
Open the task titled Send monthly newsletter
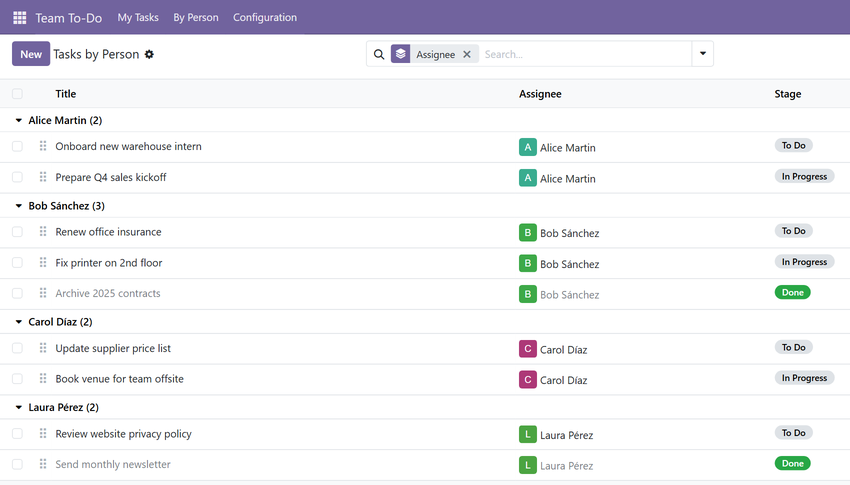pyautogui.click(x=113, y=464)
